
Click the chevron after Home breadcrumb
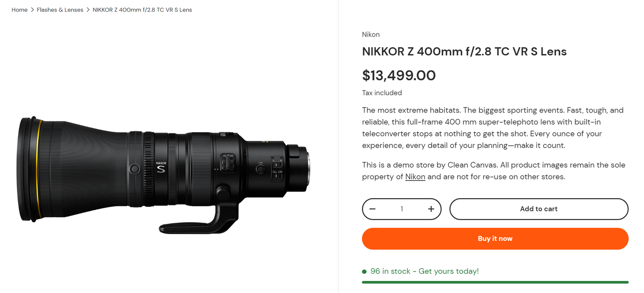click(32, 10)
